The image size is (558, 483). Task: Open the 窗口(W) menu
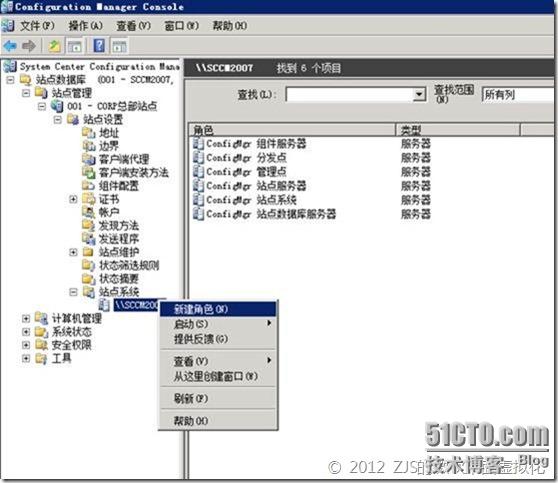[181, 26]
